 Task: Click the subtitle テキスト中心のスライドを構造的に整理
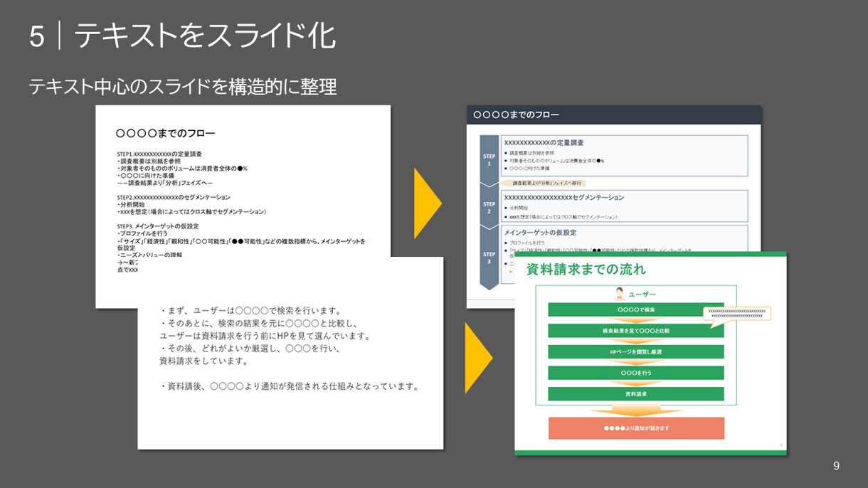pos(183,87)
